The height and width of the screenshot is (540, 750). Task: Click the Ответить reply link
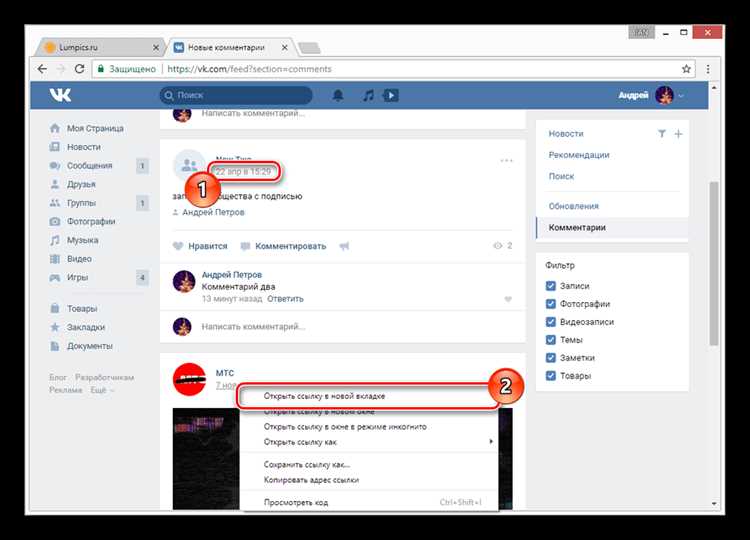coord(285,299)
